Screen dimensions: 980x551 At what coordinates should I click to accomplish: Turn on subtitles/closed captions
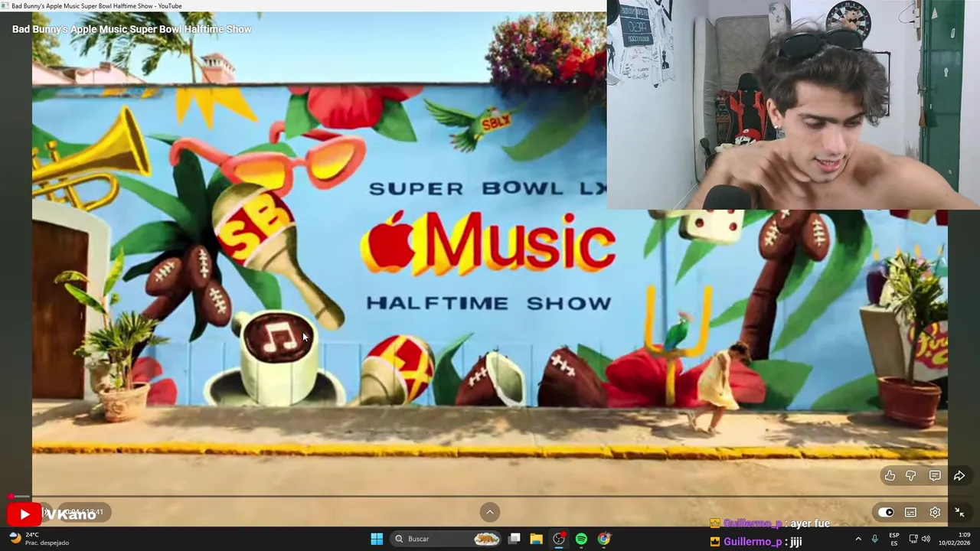point(910,512)
